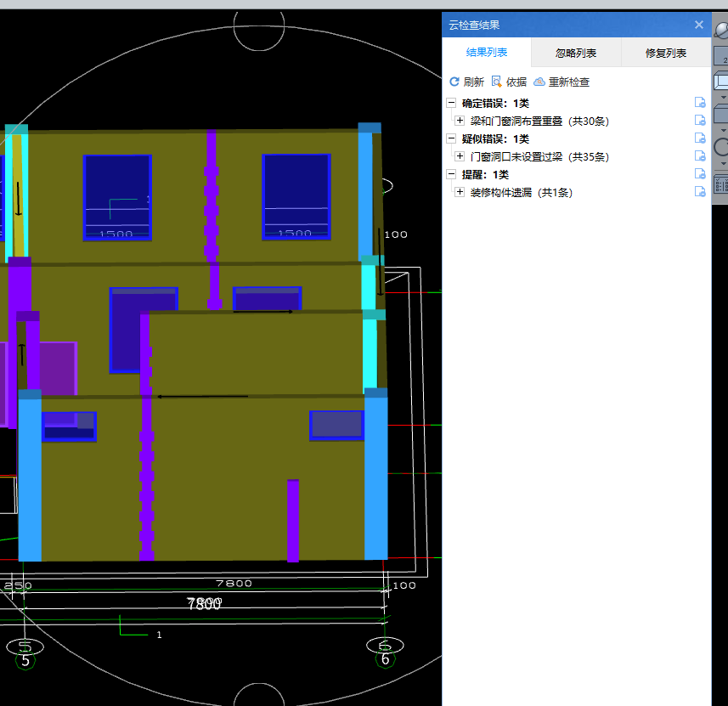Click the refresh icon beside 刷新
728x706 pixels.
[x=454, y=82]
